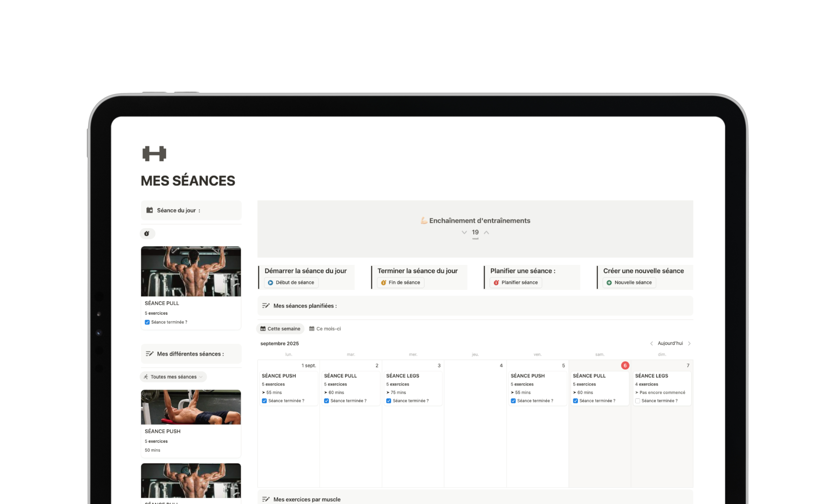Click the green plus icon in Nouvelle séance
This screenshot has height=504, width=836.
pyautogui.click(x=609, y=282)
